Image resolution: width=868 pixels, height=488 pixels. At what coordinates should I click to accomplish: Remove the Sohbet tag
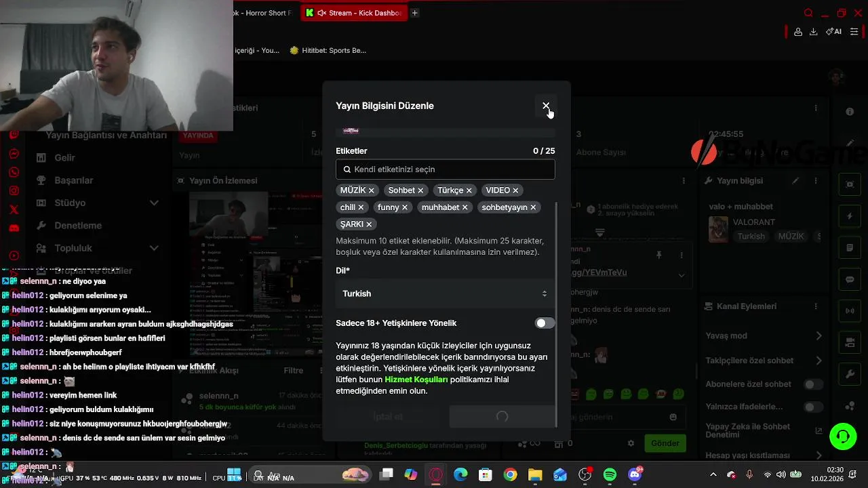(420, 190)
